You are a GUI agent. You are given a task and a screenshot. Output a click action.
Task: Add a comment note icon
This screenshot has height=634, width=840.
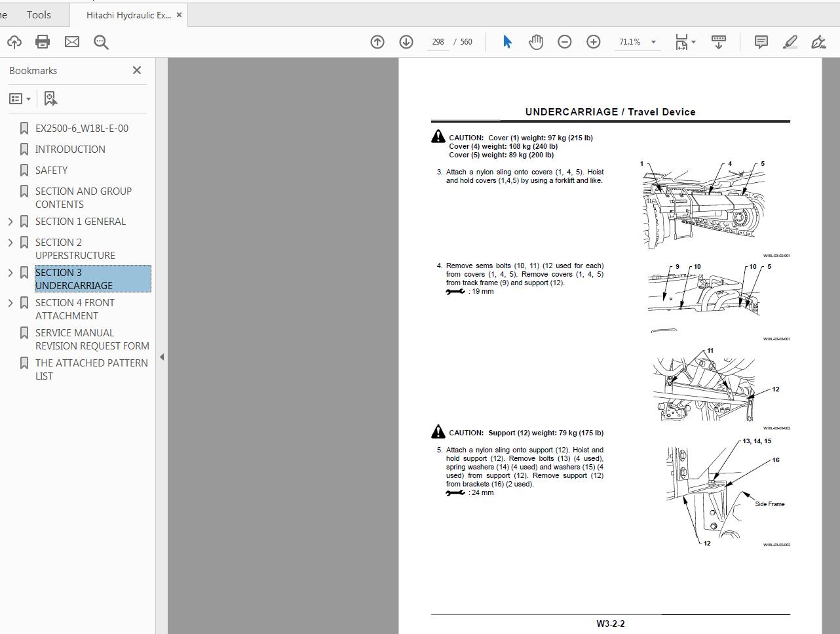pos(761,42)
